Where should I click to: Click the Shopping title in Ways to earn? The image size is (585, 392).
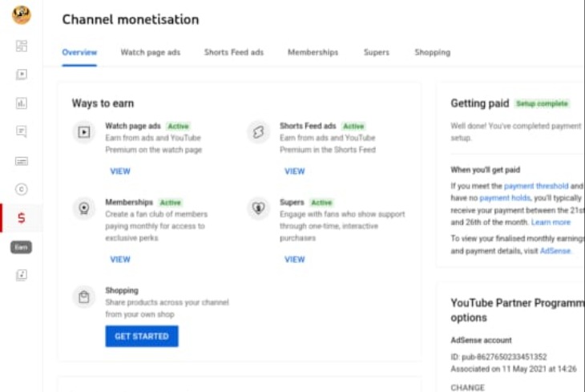(x=122, y=290)
